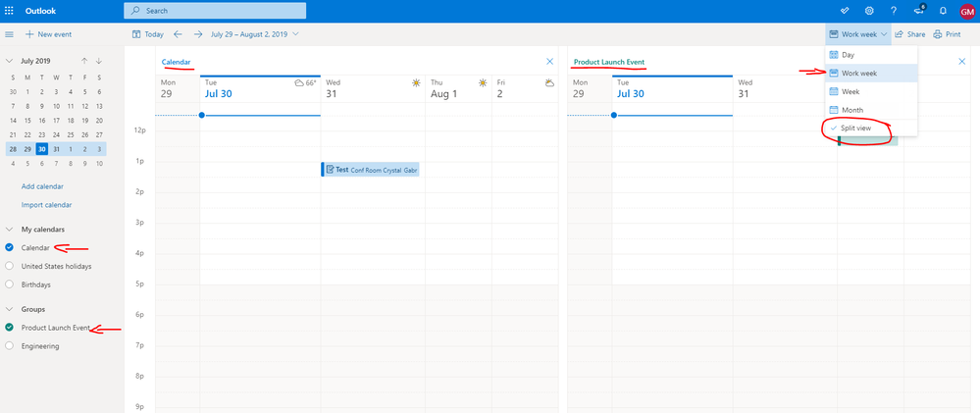Toggle the Calendar checkbox
The image size is (980, 413).
click(x=9, y=247)
